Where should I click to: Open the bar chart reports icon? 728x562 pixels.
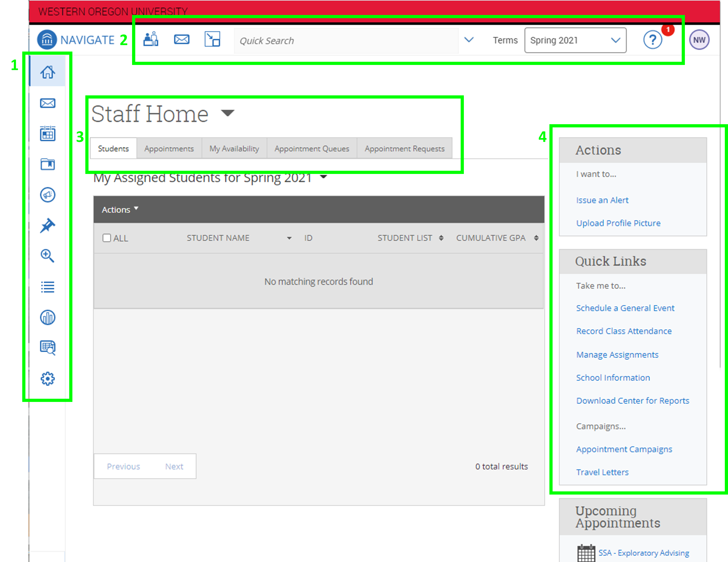point(48,317)
